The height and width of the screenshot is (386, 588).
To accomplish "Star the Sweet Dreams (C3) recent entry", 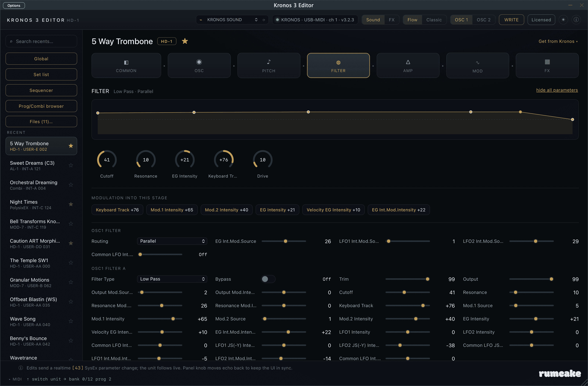I will click(71, 165).
